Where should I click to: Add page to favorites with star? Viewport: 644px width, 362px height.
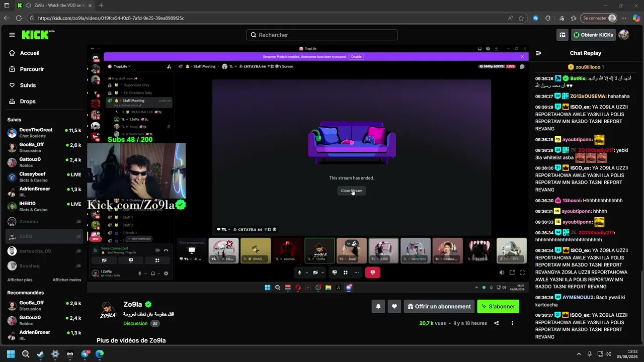pyautogui.click(x=521, y=18)
